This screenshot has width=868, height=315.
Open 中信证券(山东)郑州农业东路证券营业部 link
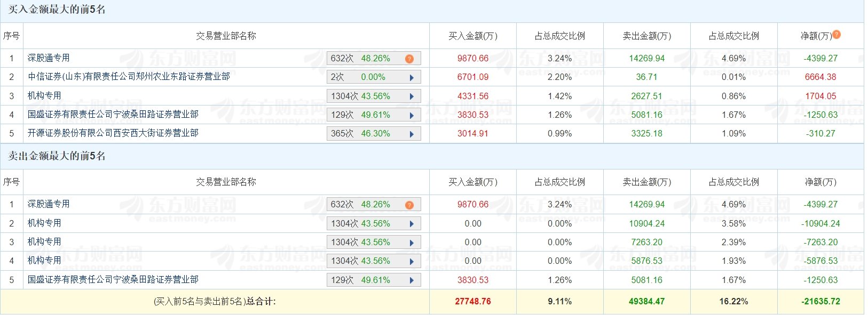129,77
